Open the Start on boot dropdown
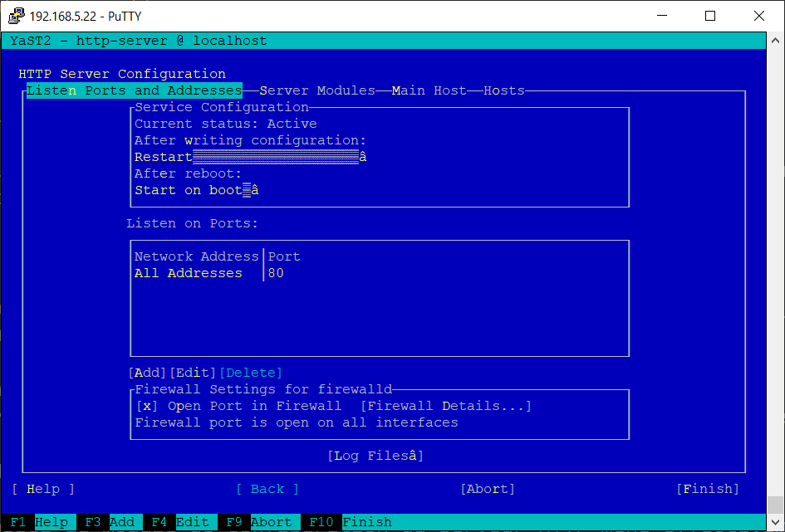The width and height of the screenshot is (785, 532). (x=196, y=190)
